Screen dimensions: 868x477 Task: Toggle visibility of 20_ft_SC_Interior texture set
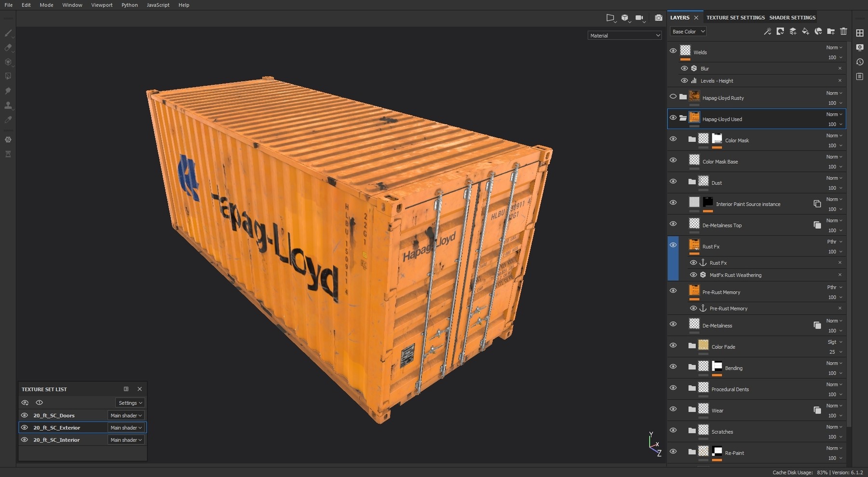coord(25,439)
